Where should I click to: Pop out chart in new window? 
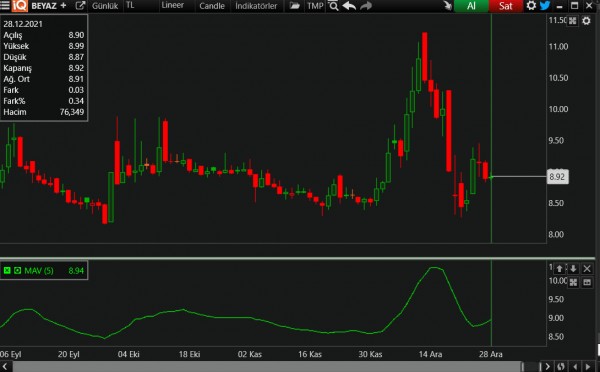[x=80, y=6]
